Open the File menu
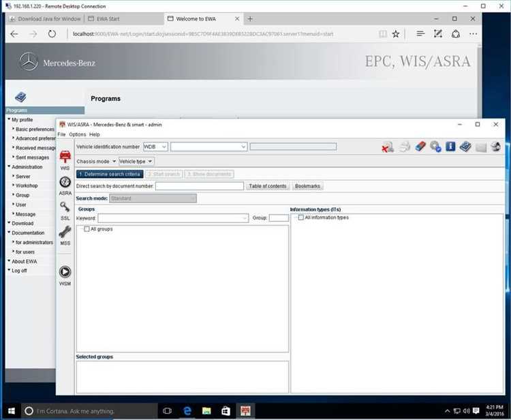This screenshot has width=511, height=420. pos(61,134)
